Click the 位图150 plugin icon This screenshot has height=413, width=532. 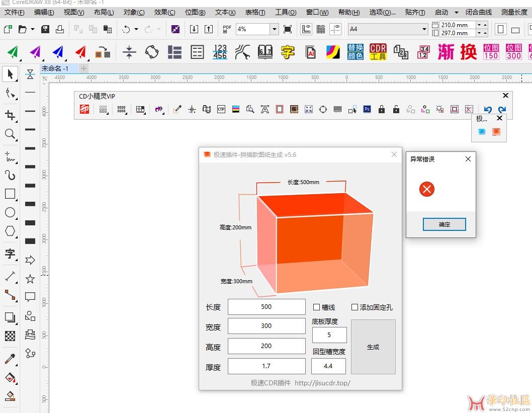pos(491,52)
